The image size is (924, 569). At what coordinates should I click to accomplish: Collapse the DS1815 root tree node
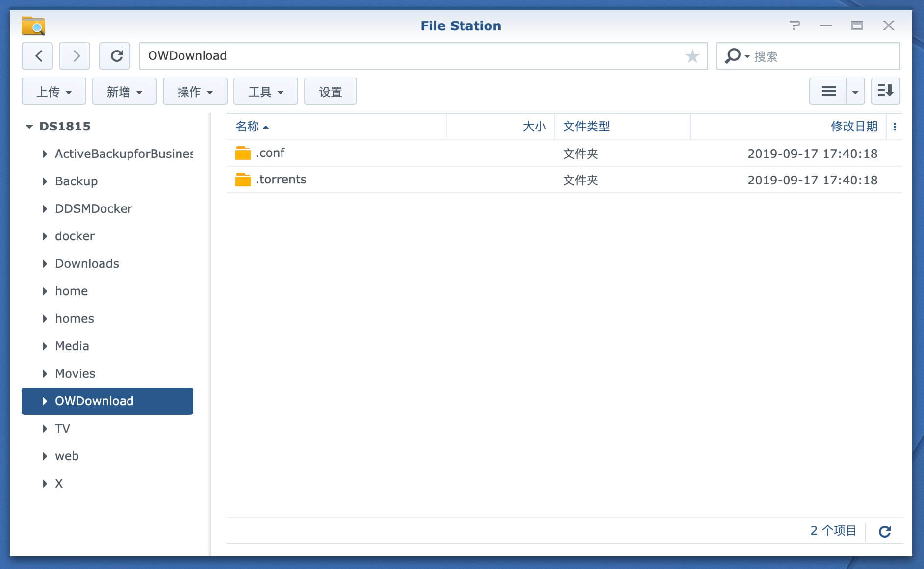point(29,127)
